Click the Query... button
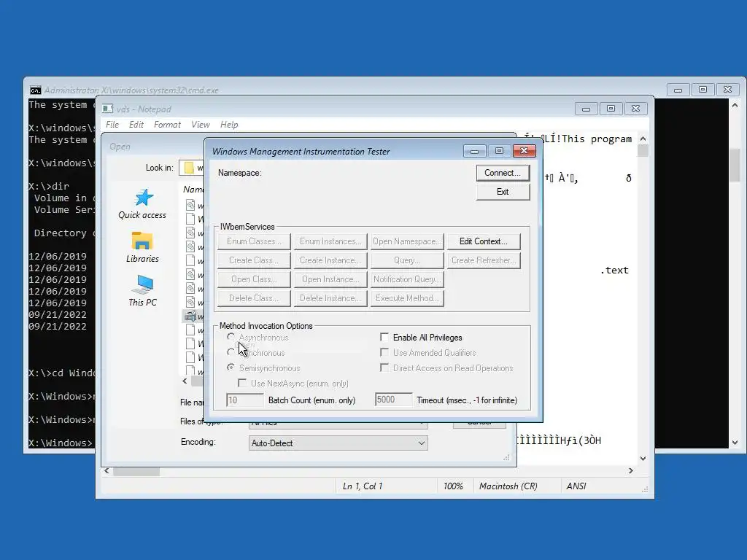Image resolution: width=747 pixels, height=560 pixels. point(407,260)
